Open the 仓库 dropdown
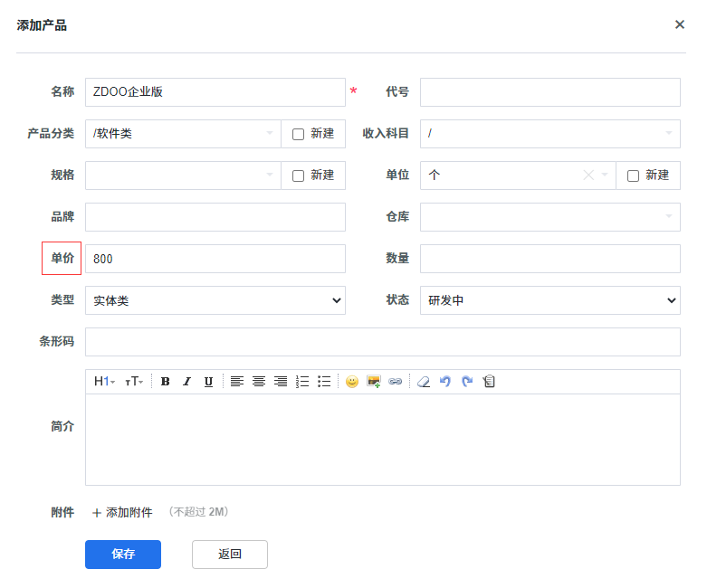707x588 pixels. [x=550, y=217]
